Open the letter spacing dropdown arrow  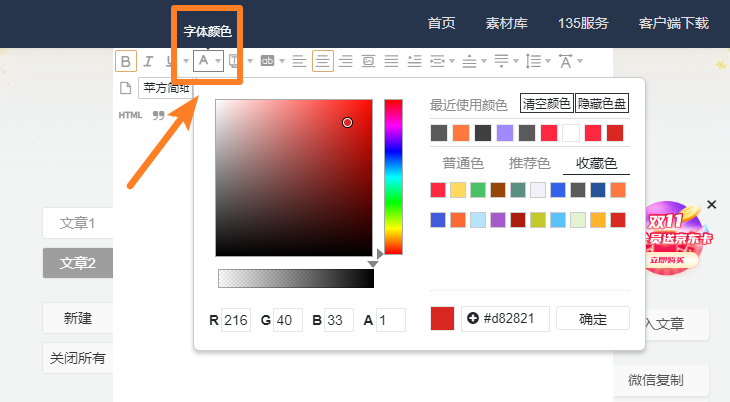[580, 61]
